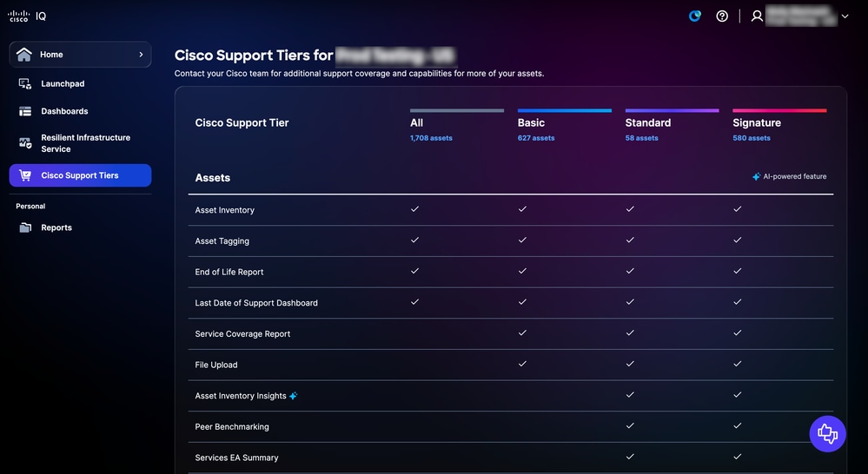The width and height of the screenshot is (868, 474).
Task: Expand the Home menu chevron
Action: pyautogui.click(x=141, y=54)
